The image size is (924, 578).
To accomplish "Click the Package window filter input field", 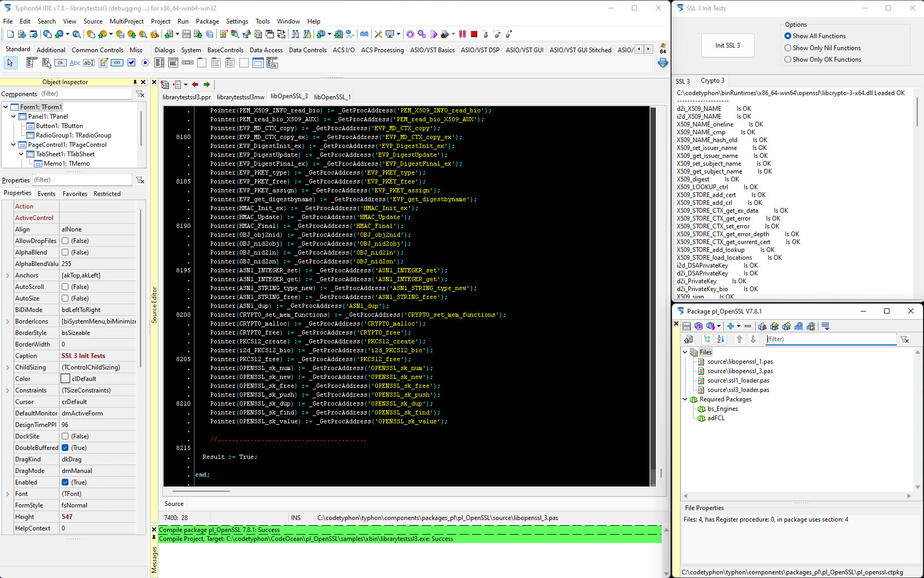I will click(830, 339).
